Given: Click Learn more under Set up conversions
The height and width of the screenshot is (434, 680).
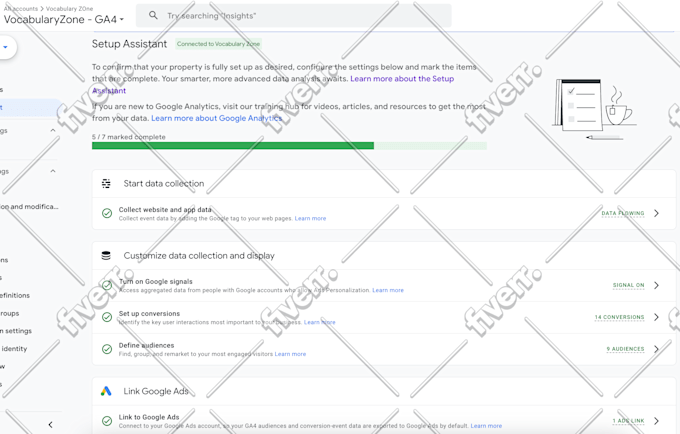Looking at the screenshot, I should (320, 322).
